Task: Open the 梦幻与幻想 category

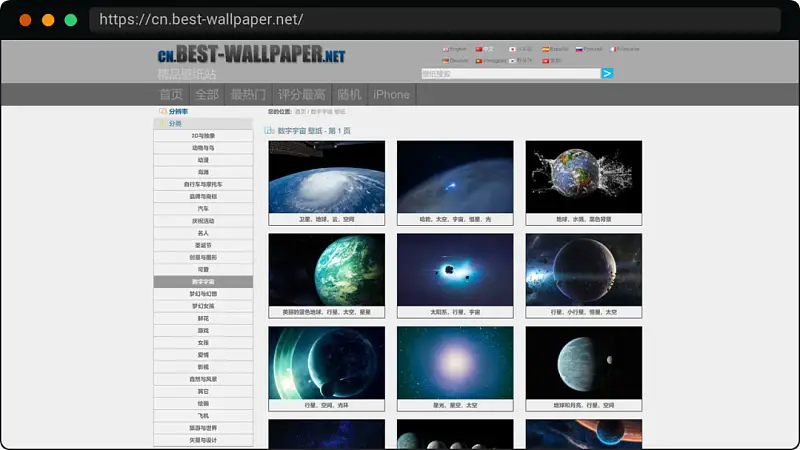Action: (203, 294)
